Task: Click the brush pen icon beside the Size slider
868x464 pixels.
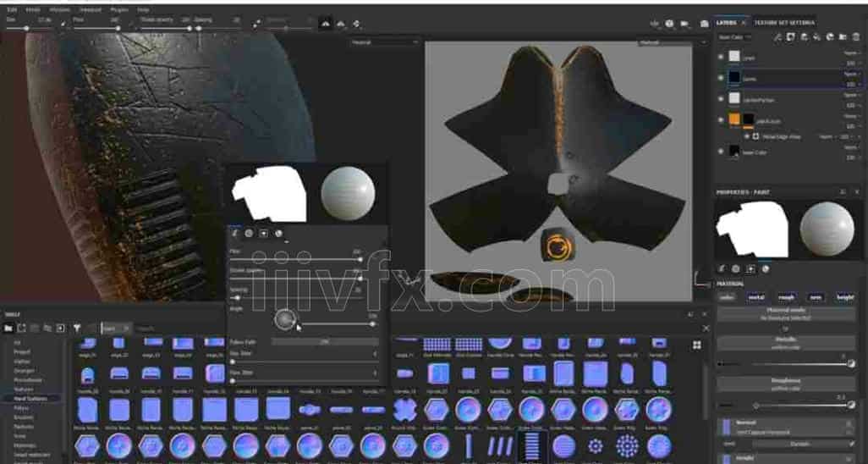Action: point(63,23)
